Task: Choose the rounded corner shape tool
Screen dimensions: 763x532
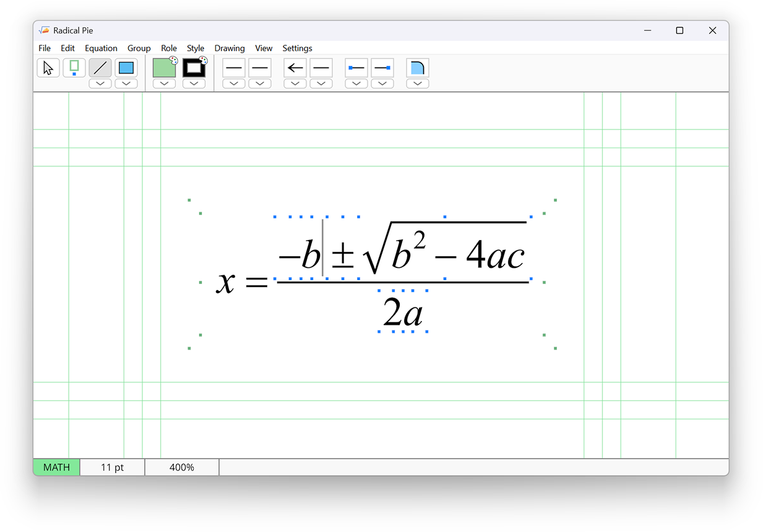Action: [417, 67]
